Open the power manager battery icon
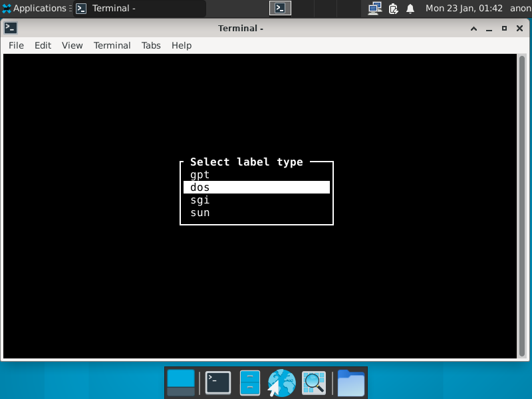This screenshot has height=399, width=532. (x=393, y=9)
